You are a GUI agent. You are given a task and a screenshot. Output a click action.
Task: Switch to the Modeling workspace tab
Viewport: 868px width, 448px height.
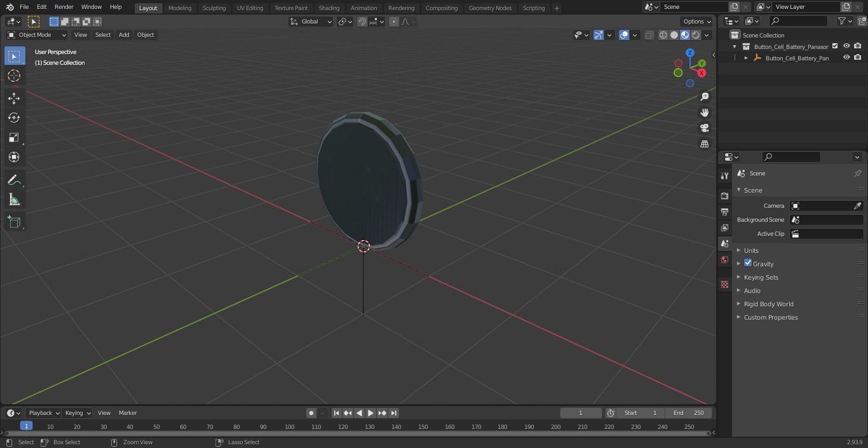pyautogui.click(x=180, y=8)
